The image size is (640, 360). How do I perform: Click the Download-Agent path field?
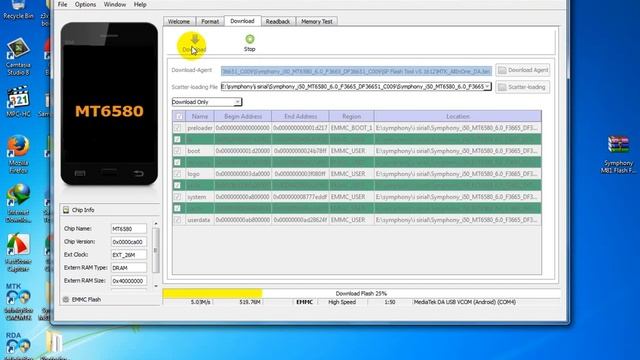[356, 71]
